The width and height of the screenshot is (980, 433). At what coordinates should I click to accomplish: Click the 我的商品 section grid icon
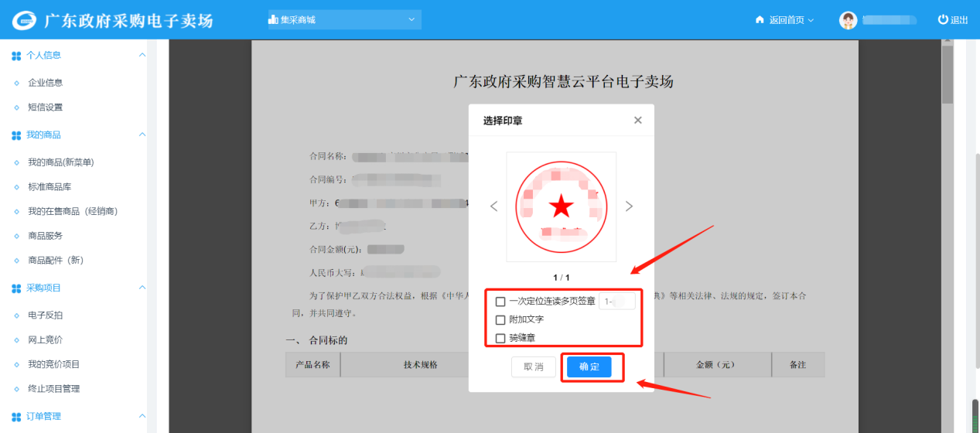pos(16,135)
